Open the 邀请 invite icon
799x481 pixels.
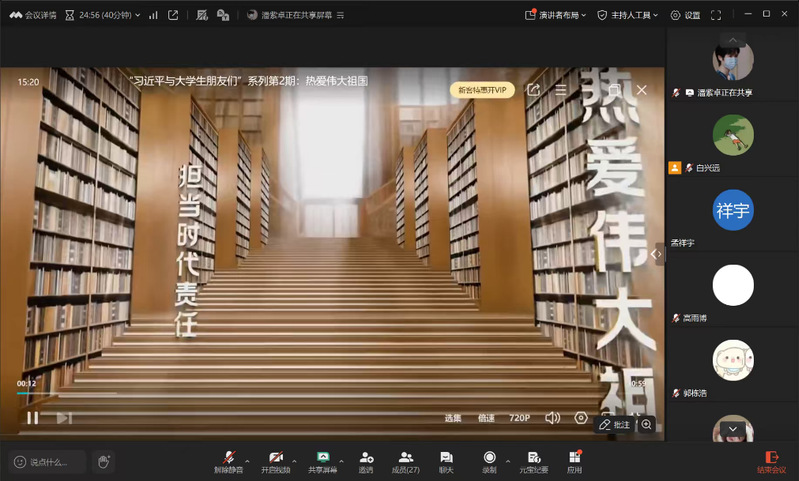pos(366,457)
